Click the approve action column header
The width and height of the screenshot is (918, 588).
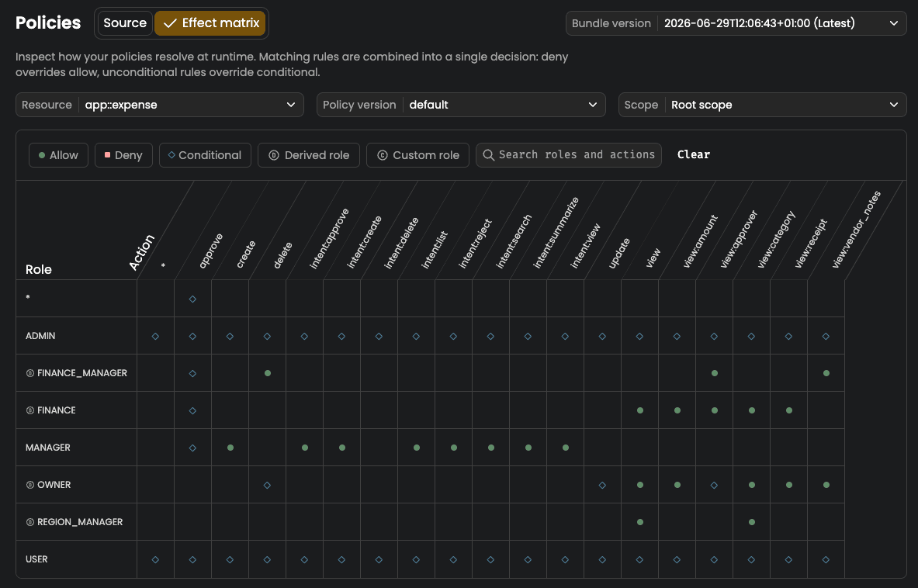click(211, 251)
